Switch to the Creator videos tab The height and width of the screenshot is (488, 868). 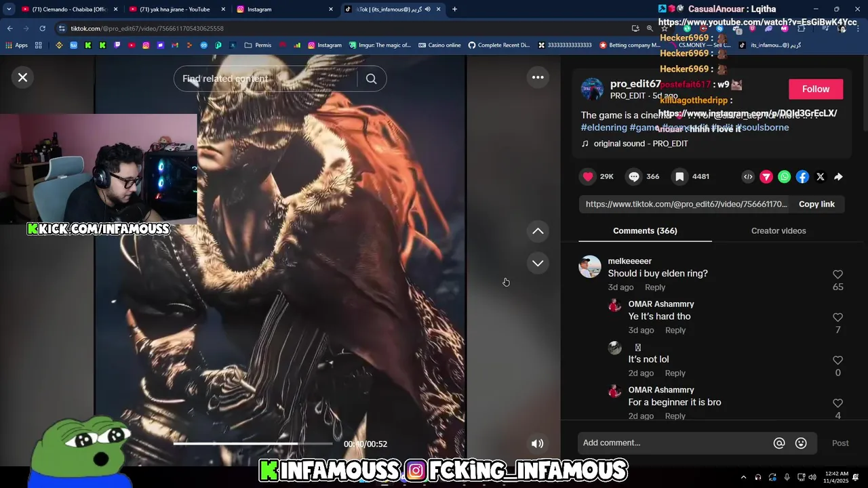click(778, 231)
